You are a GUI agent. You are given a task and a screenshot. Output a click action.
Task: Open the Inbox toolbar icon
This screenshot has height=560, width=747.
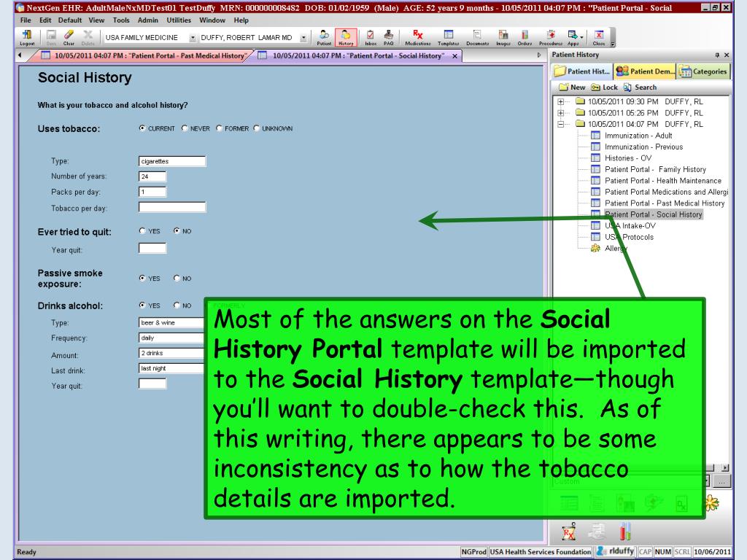point(370,37)
